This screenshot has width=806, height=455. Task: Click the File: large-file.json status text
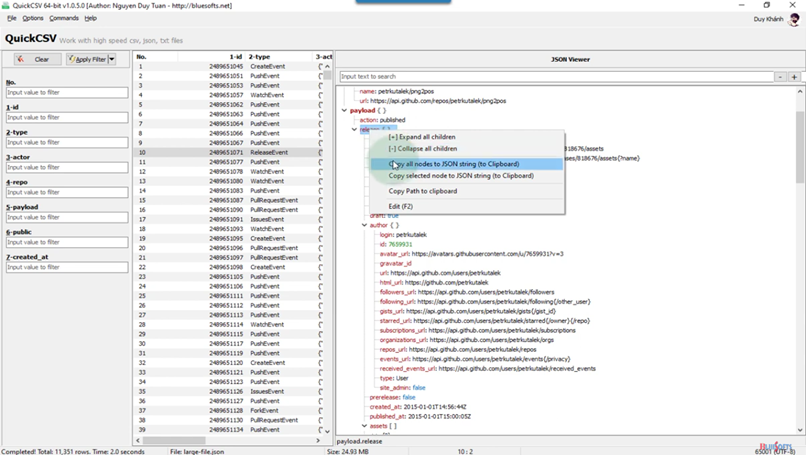pos(197,451)
